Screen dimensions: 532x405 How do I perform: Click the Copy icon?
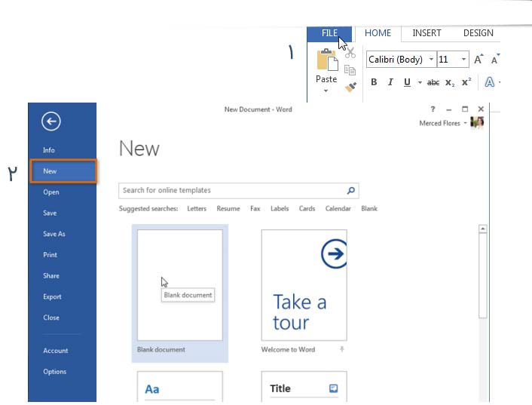pos(350,70)
